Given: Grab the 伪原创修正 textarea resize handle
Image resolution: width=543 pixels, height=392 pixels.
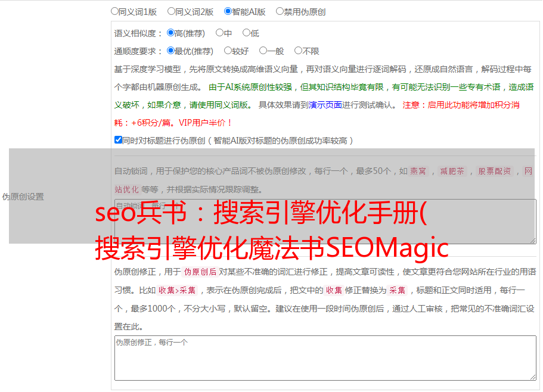Looking at the screenshot, I should coord(533,377).
